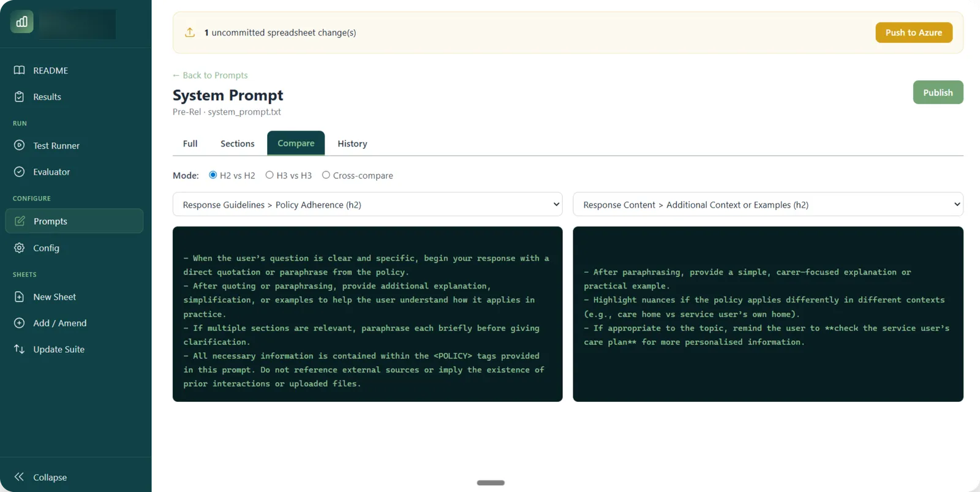Open the Additional Context or Examples dropdown
This screenshot has width=980, height=492.
[768, 205]
